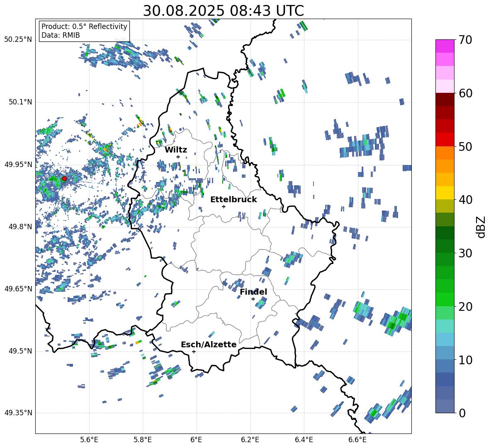Click the Findel location label
The width and height of the screenshot is (491, 448).
coord(253,292)
